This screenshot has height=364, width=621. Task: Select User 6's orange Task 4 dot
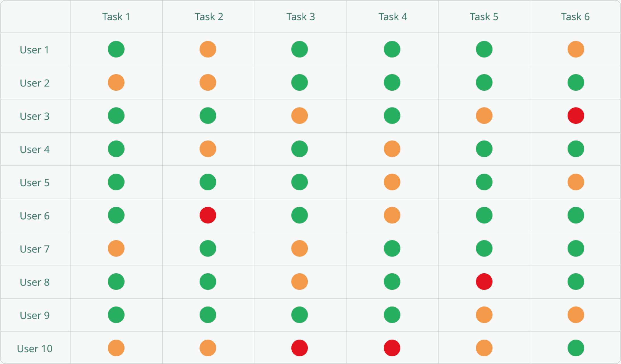[392, 215]
